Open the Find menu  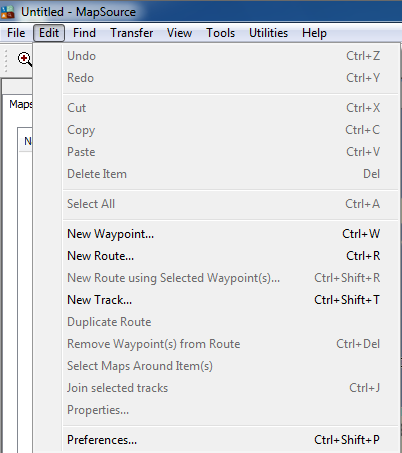[84, 33]
